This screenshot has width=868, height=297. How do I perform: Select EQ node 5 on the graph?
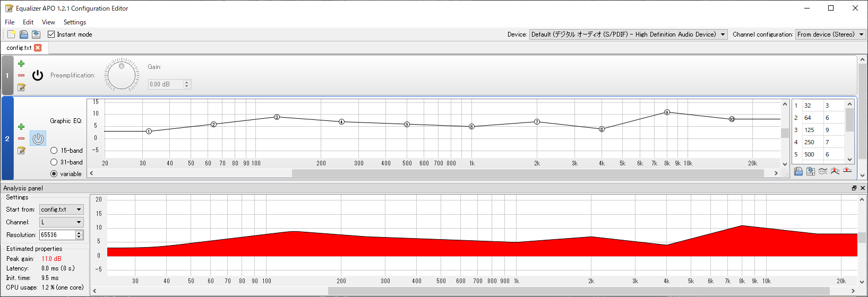click(x=407, y=124)
